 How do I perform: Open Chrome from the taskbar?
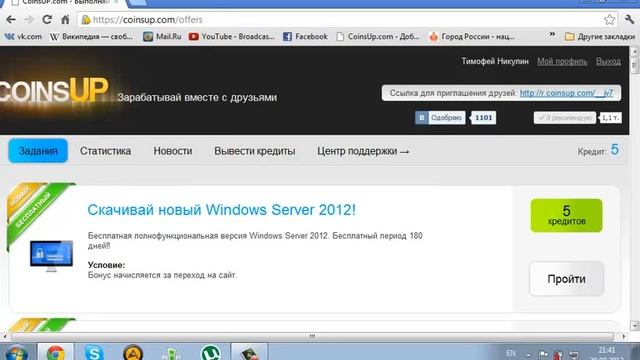pos(56,352)
